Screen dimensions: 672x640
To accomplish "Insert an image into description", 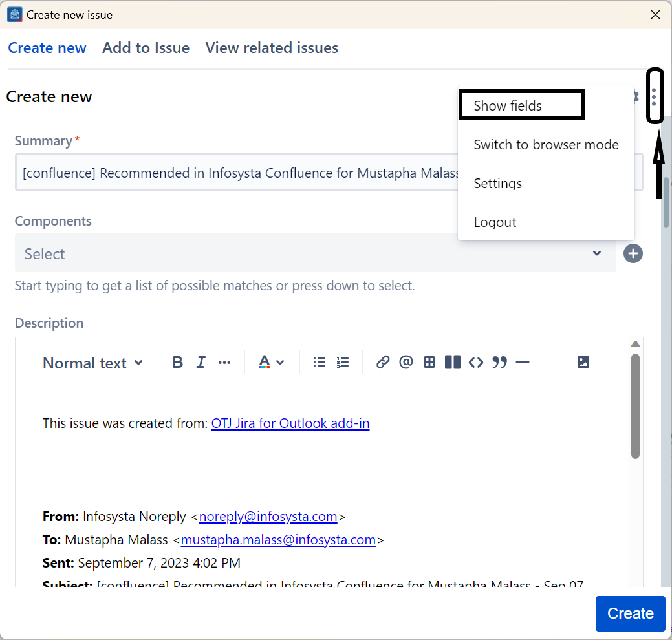I will click(x=583, y=363).
